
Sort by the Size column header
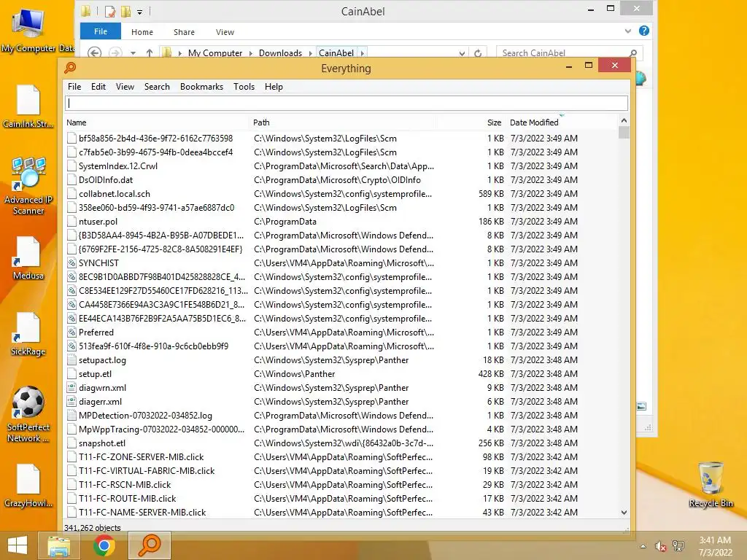click(471, 122)
